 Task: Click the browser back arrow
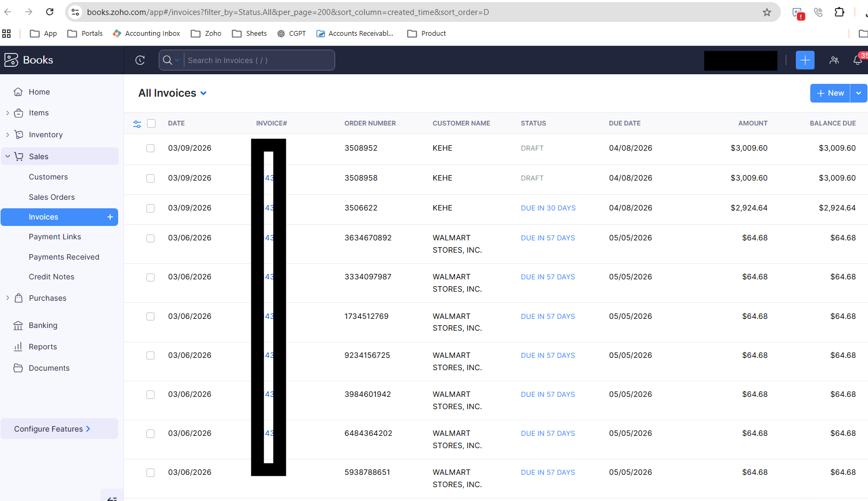pyautogui.click(x=8, y=12)
